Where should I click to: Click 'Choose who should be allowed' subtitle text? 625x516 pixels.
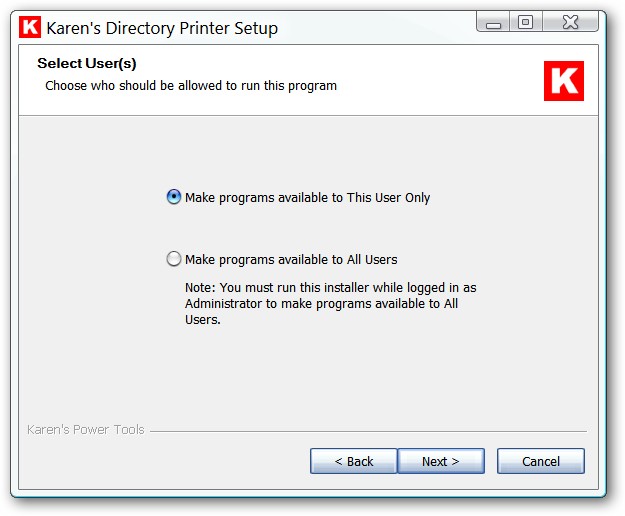tap(191, 86)
